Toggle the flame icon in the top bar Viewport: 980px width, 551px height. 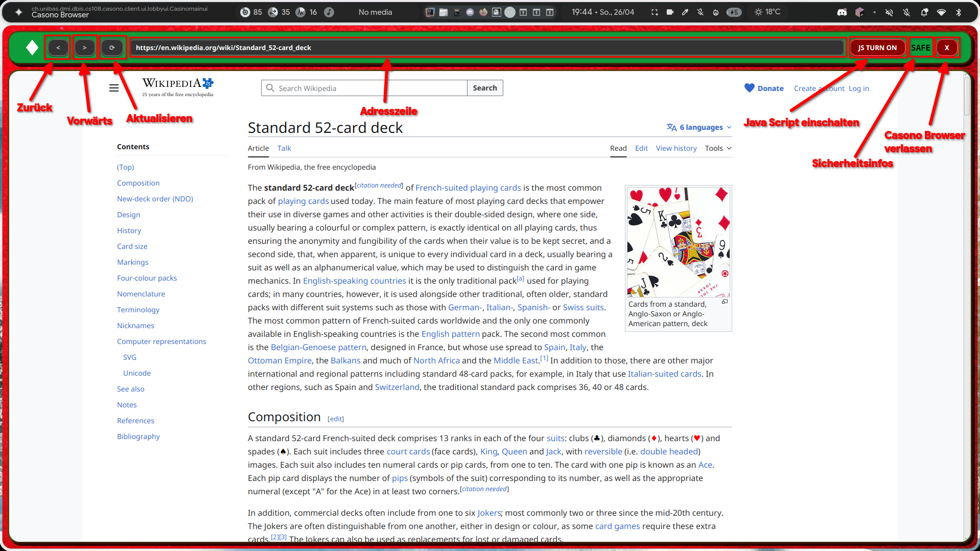716,12
